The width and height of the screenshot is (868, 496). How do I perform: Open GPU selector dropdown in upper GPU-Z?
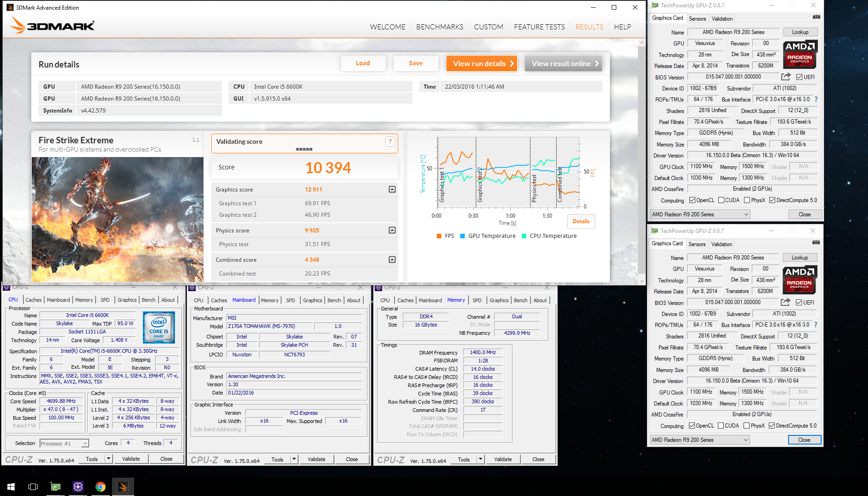point(700,214)
